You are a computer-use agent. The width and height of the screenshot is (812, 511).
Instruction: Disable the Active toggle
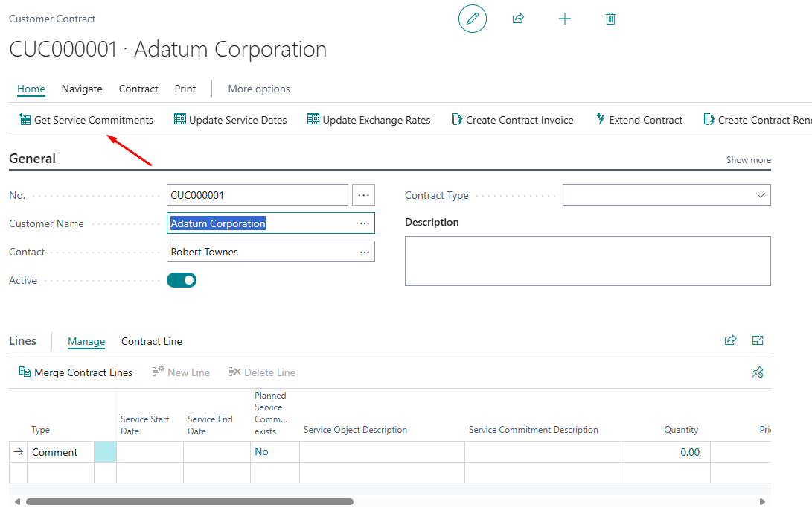[x=181, y=279]
